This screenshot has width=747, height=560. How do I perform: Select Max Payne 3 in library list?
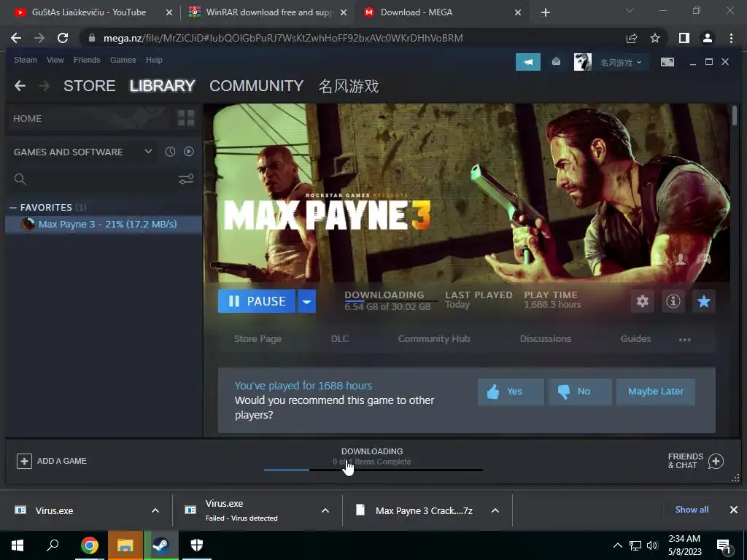click(x=104, y=225)
